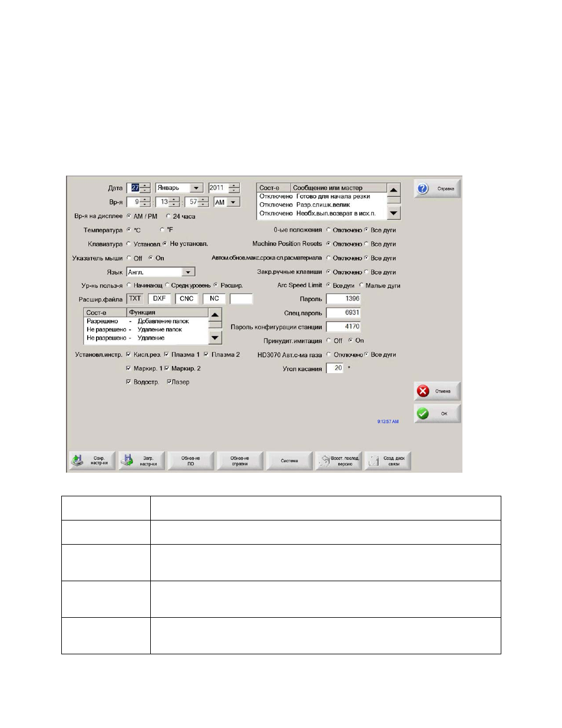Click the empty fifth file extension field
562x728 pixels.
coord(241,299)
